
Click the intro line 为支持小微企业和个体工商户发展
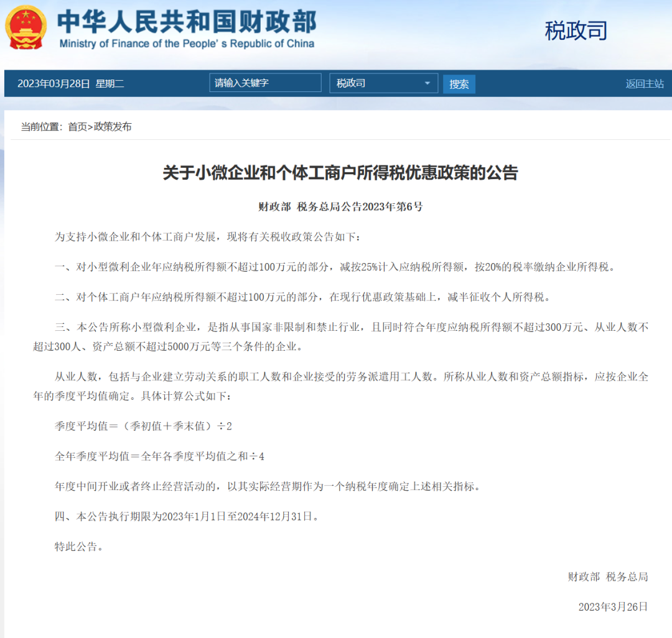pos(208,237)
